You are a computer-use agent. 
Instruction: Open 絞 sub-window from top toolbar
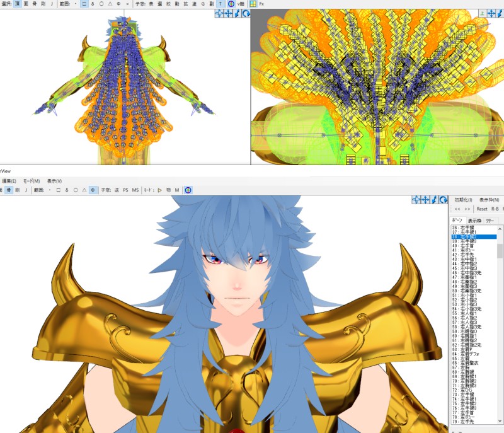(168, 4)
